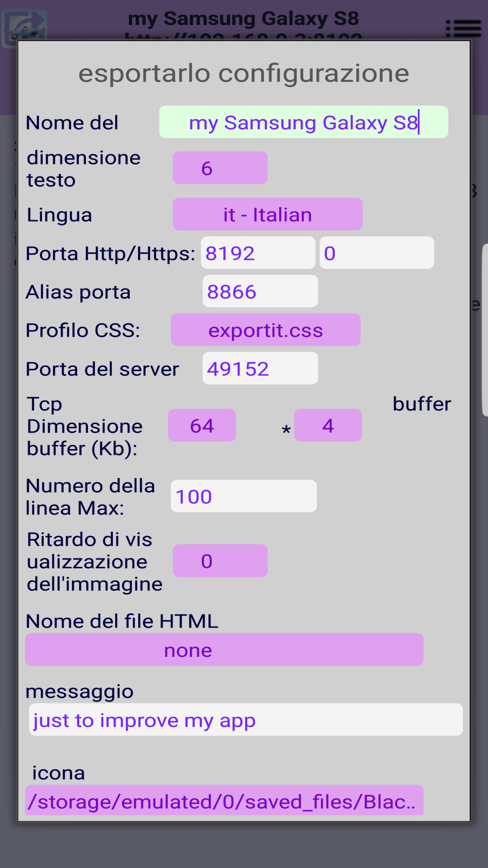The width and height of the screenshot is (488, 868).
Task: Click the Porta del server label
Action: coord(103,369)
